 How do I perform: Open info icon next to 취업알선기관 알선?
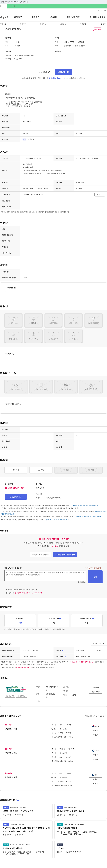coord(60,618)
